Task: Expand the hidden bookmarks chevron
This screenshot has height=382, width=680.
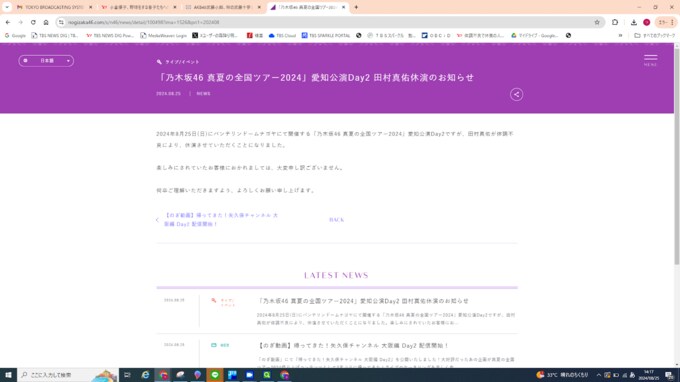Action: [620, 36]
